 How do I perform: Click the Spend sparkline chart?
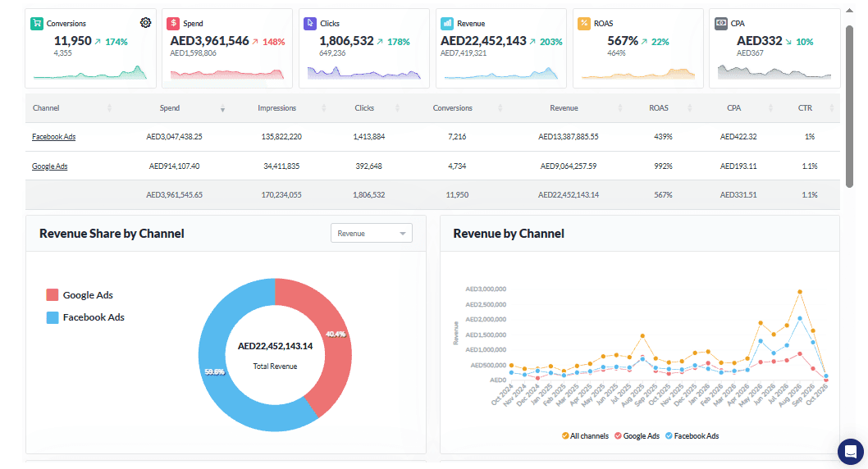click(227, 73)
